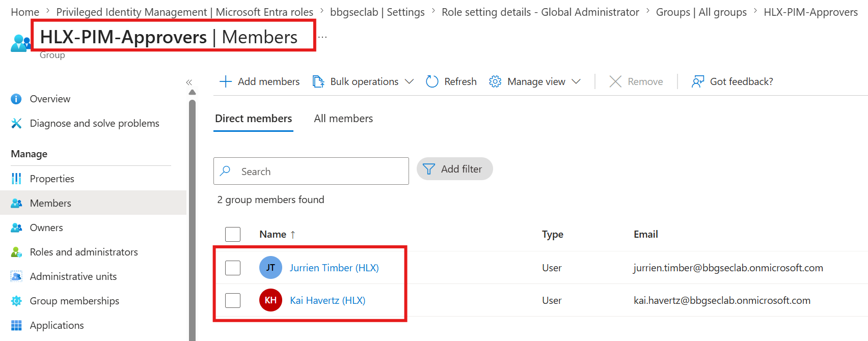Click the group icon beside page title

click(x=20, y=43)
